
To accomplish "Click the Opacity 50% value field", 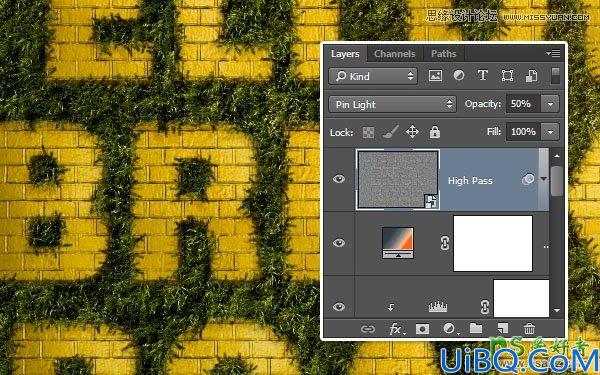I will click(x=523, y=104).
